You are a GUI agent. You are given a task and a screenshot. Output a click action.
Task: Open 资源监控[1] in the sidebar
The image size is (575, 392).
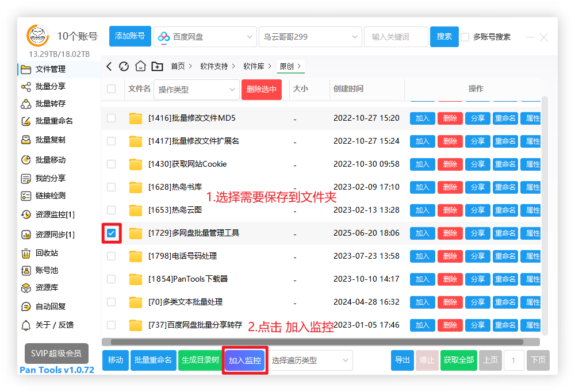coord(54,214)
